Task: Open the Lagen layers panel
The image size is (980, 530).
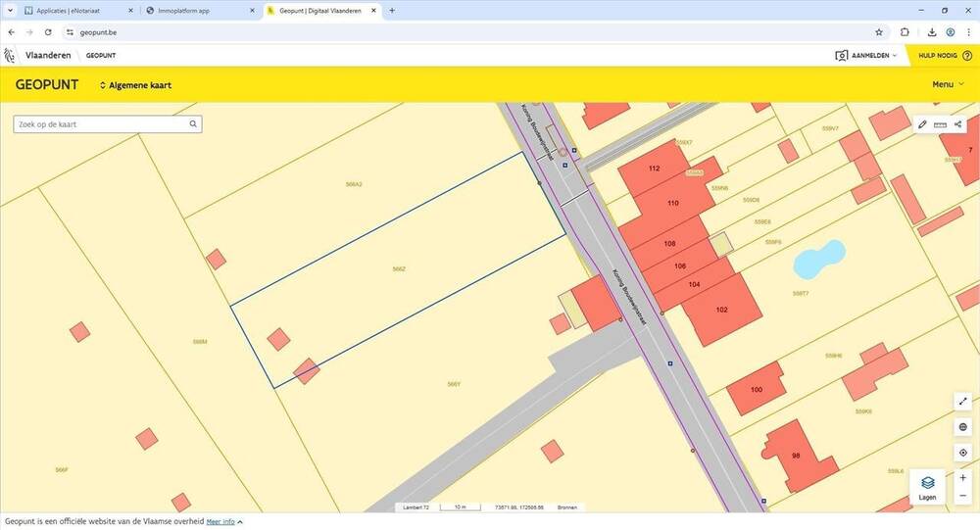Action: pos(927,487)
